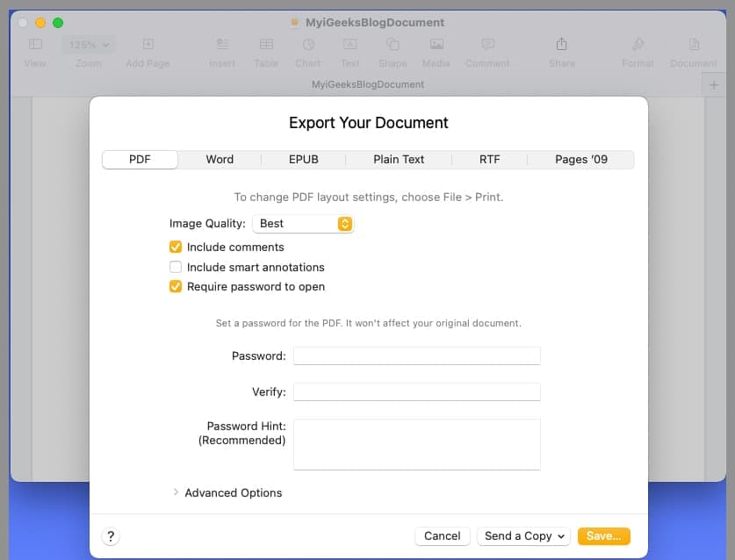Click the Verify password field
This screenshot has height=560, width=735.
click(417, 391)
